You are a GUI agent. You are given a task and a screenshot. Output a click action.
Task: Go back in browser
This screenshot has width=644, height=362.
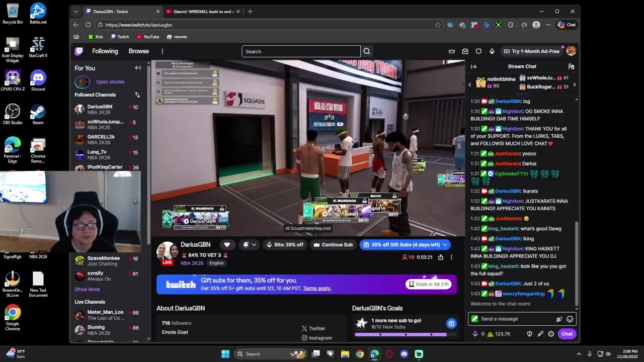click(x=76, y=25)
